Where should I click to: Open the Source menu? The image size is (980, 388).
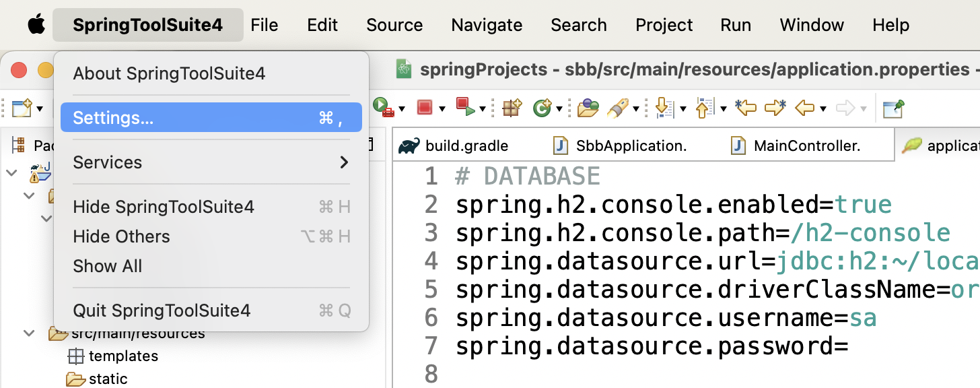(394, 25)
